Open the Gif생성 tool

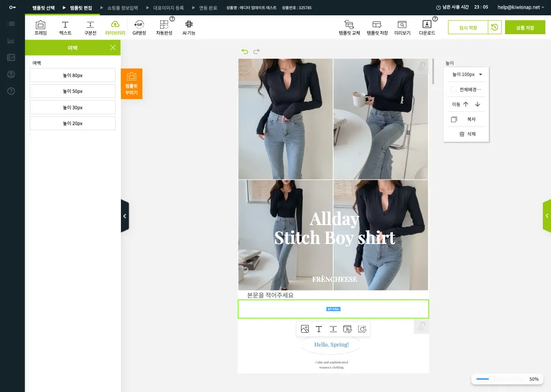tap(139, 28)
